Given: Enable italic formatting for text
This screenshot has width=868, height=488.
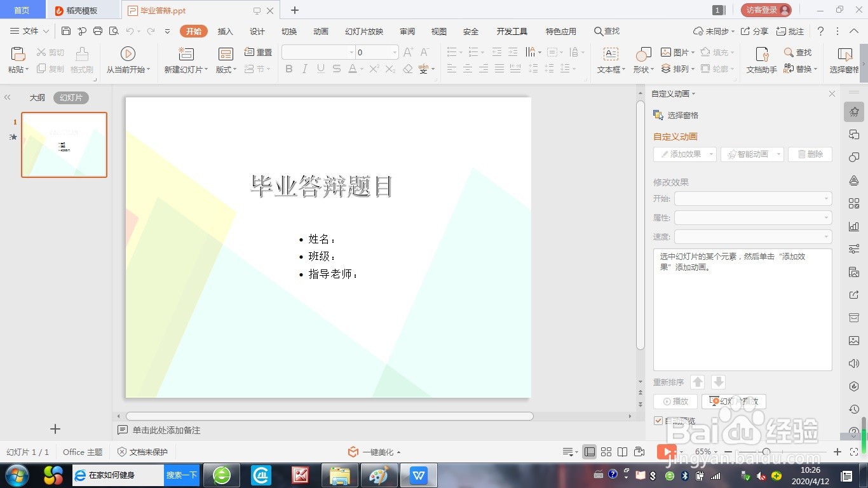Looking at the screenshot, I should pos(304,69).
